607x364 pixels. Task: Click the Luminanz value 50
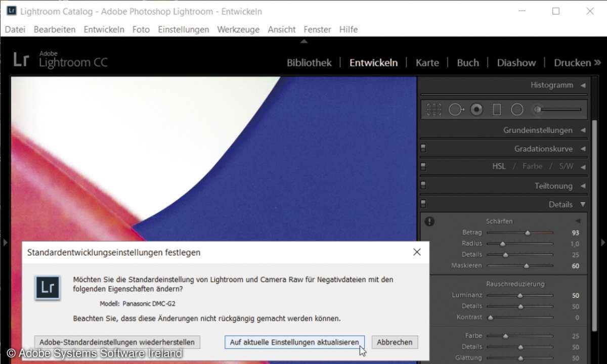coord(576,295)
